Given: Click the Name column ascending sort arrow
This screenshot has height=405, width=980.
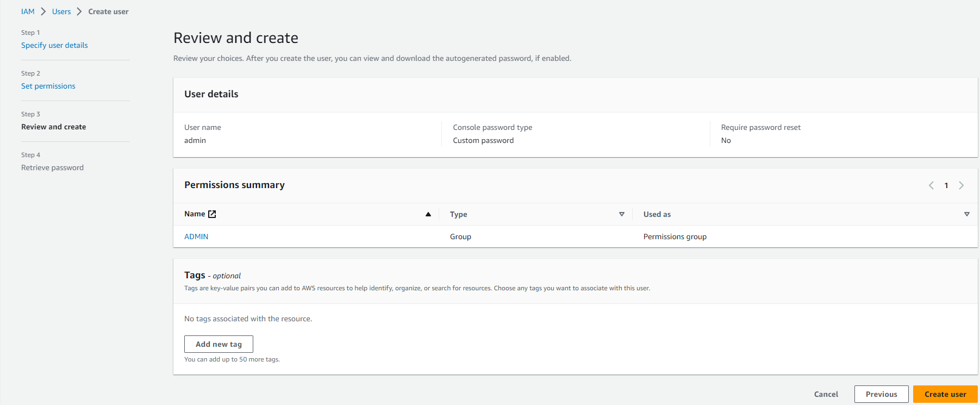Looking at the screenshot, I should (428, 214).
